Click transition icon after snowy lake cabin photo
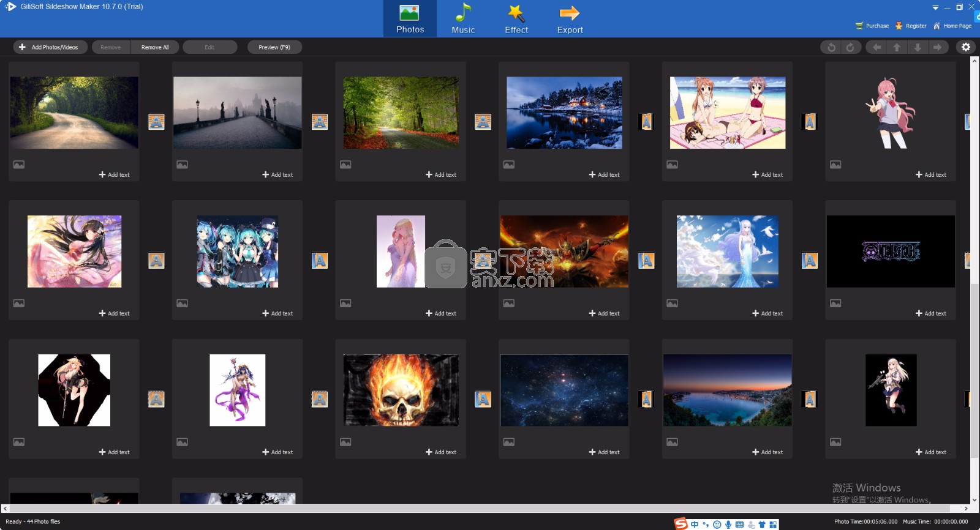980x530 pixels. click(x=646, y=122)
